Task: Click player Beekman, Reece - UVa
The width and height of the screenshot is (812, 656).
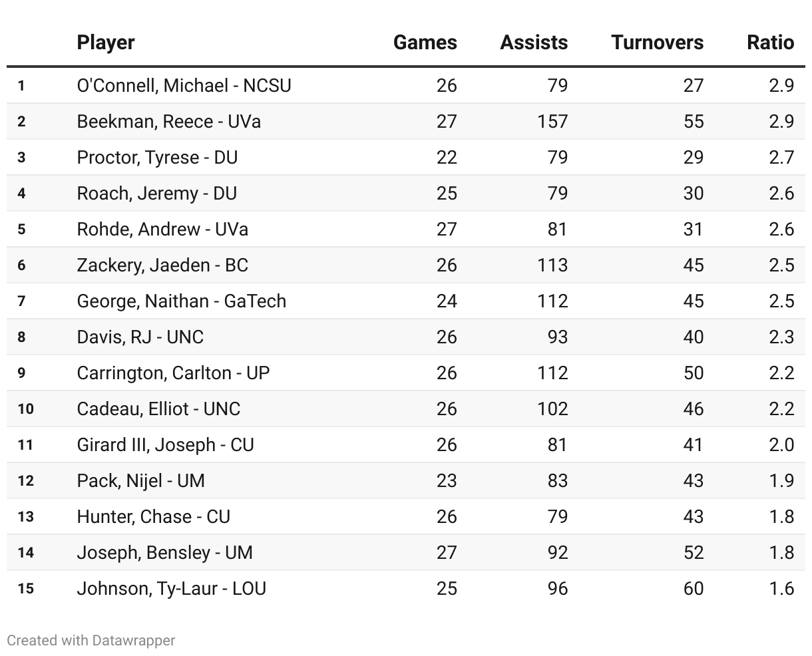Action: coord(169,121)
